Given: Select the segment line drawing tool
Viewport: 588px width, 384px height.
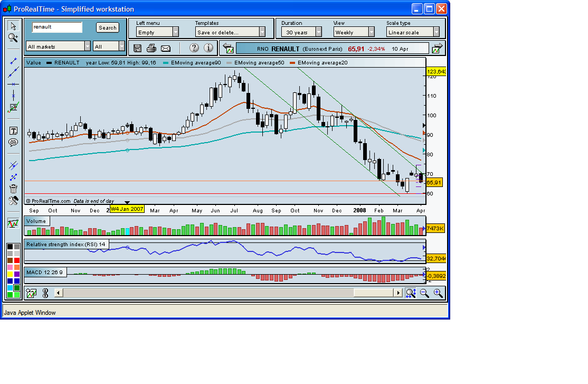Looking at the screenshot, I should pos(13,60).
